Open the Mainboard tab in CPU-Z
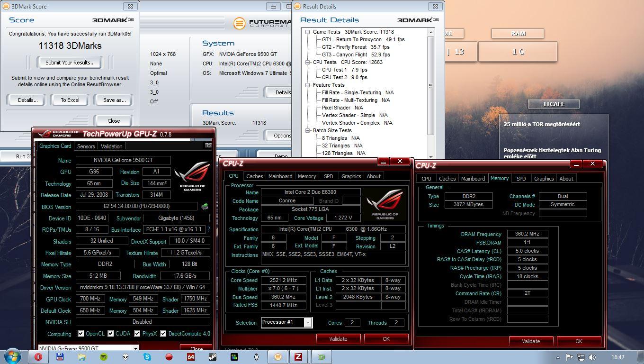Viewport: 644px width, 364px height. (x=280, y=176)
